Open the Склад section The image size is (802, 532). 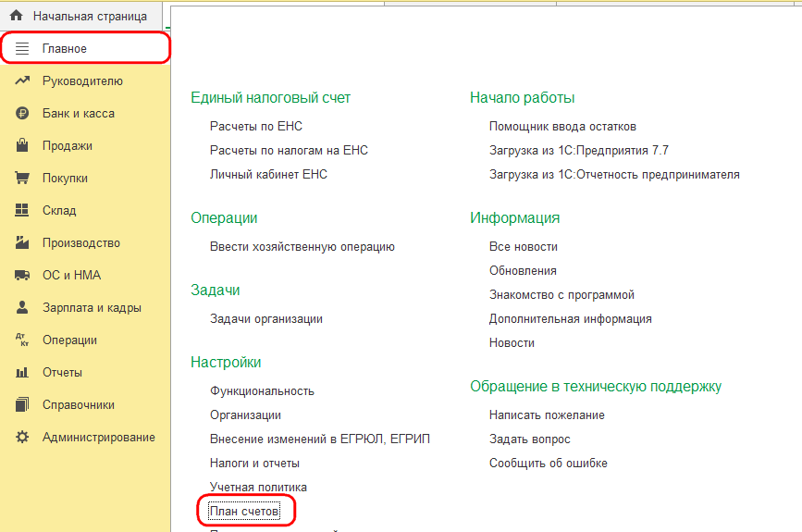click(x=59, y=210)
